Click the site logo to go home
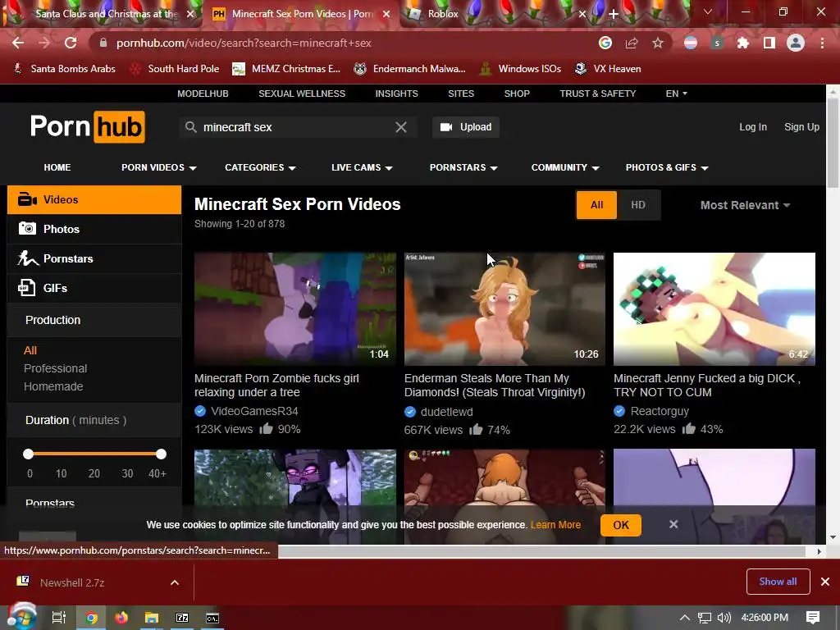This screenshot has height=630, width=840. [87, 127]
